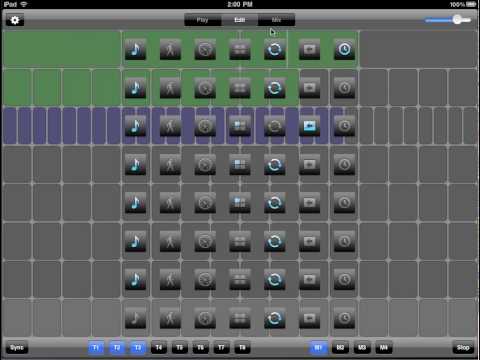The image size is (480, 360).
Task: Tap the music note icon in top green row
Action: 135,50
